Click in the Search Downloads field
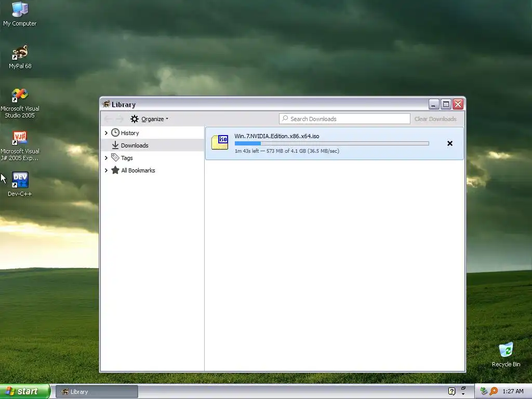Image resolution: width=532 pixels, height=399 pixels. tap(344, 119)
